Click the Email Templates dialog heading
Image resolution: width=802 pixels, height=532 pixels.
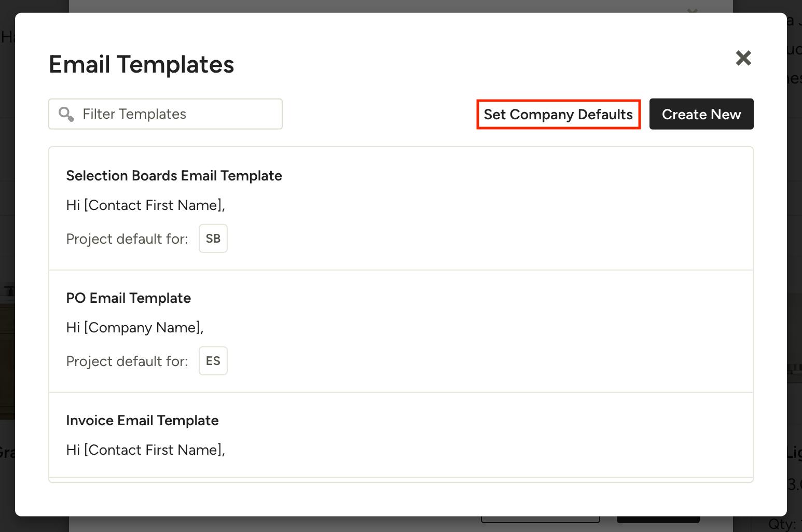(141, 65)
